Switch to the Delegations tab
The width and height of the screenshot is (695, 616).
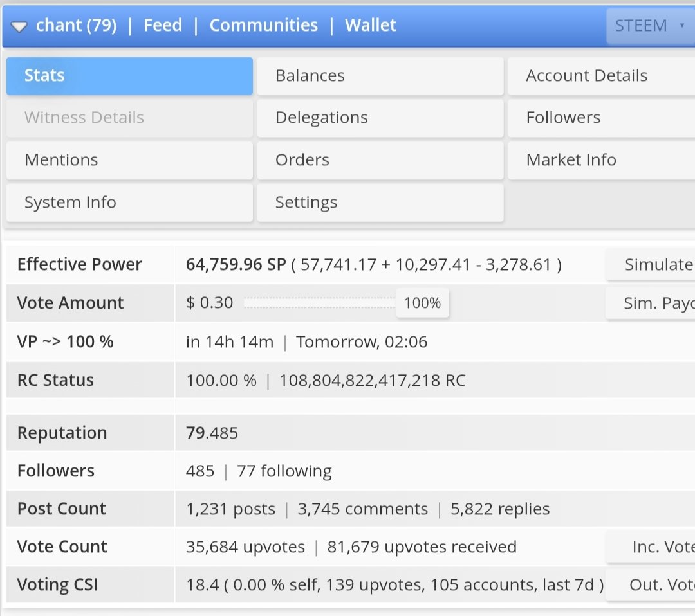coord(380,118)
